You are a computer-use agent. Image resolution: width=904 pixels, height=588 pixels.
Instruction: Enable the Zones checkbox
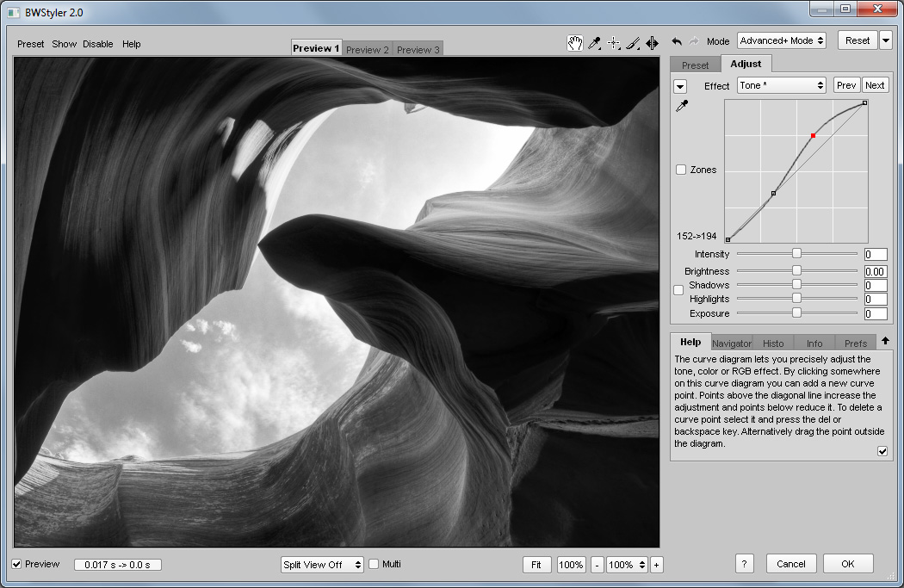[681, 170]
